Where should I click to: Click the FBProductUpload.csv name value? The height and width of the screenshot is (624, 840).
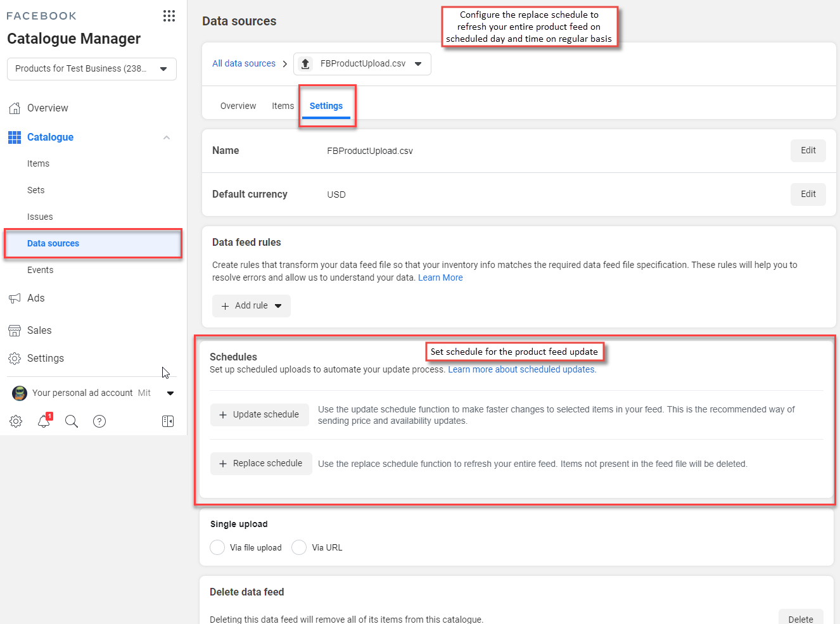(370, 151)
